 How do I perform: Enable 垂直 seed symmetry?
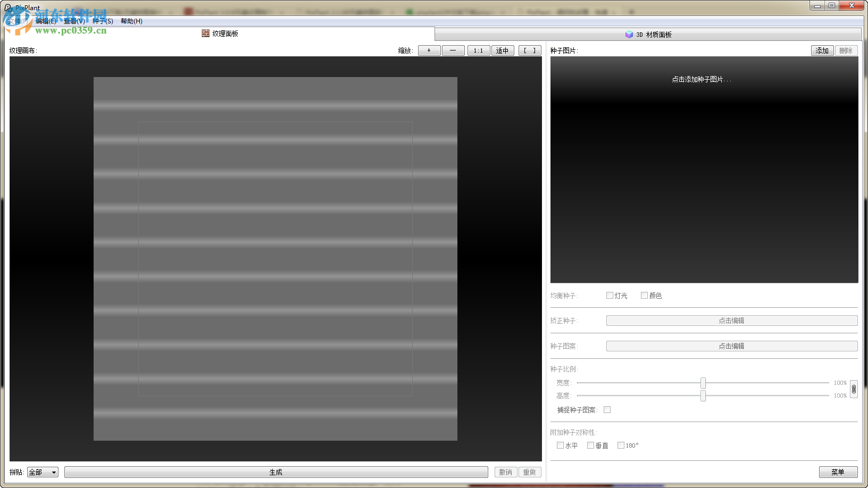tap(590, 445)
